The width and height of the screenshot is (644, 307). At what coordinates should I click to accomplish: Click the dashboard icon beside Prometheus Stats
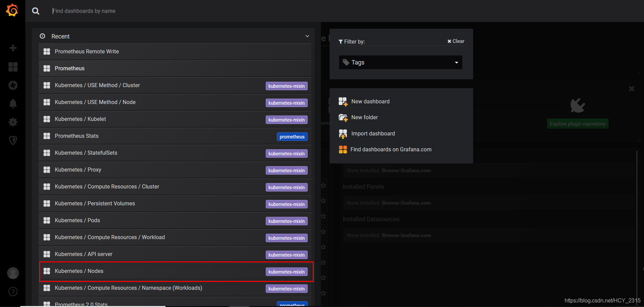click(47, 136)
